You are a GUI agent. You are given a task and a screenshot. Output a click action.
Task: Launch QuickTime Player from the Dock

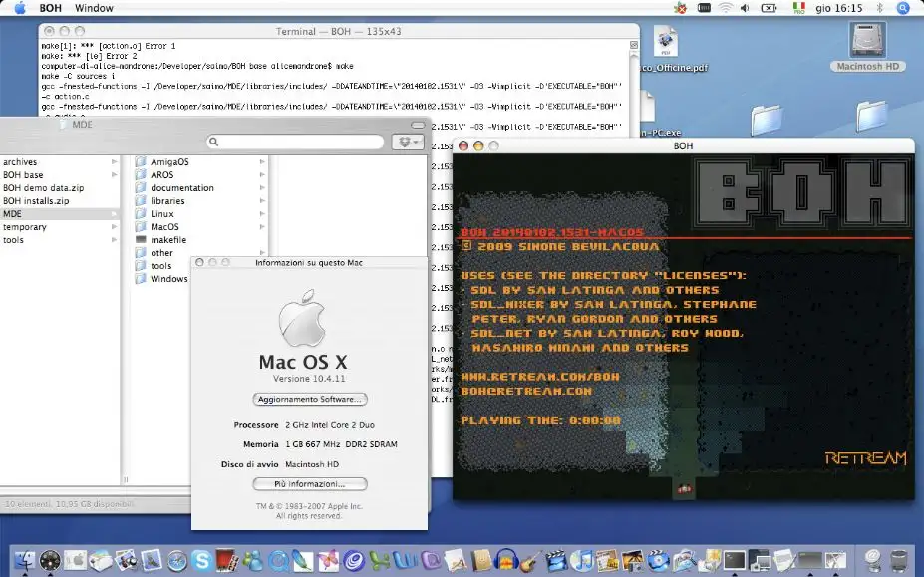point(278,560)
